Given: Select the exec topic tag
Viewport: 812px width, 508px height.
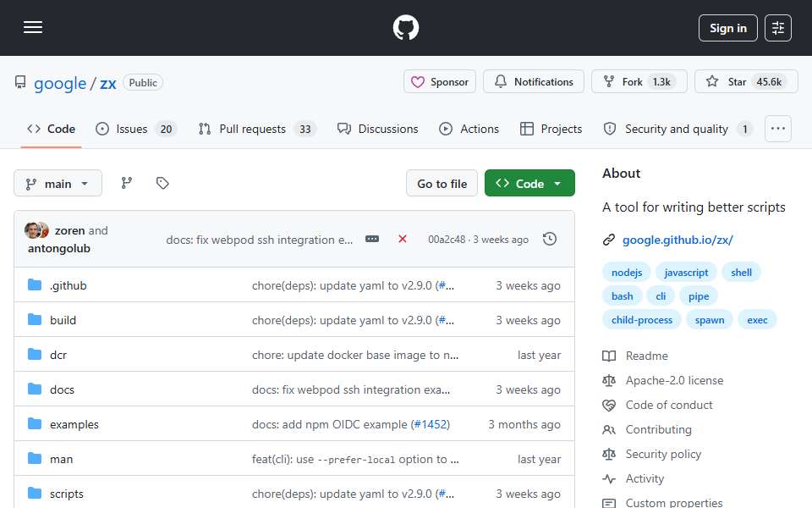Looking at the screenshot, I should (x=757, y=320).
